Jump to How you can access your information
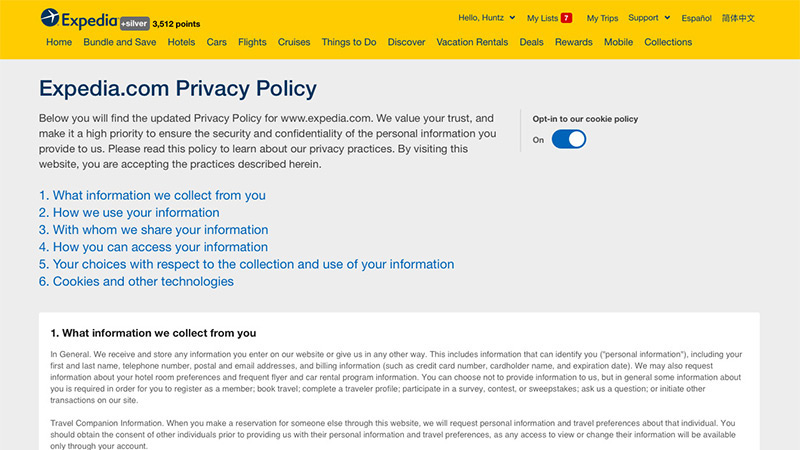800x450 pixels. point(153,247)
